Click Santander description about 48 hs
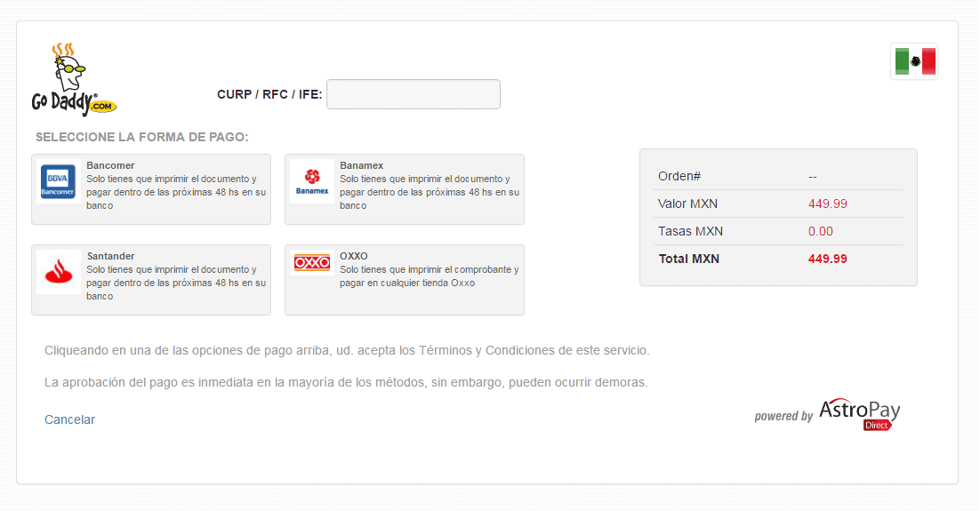Screen dimensions: 980x511 coord(176,283)
